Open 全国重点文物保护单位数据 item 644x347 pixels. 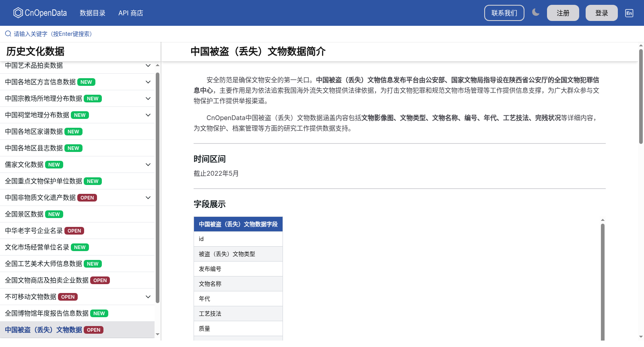[77, 181]
